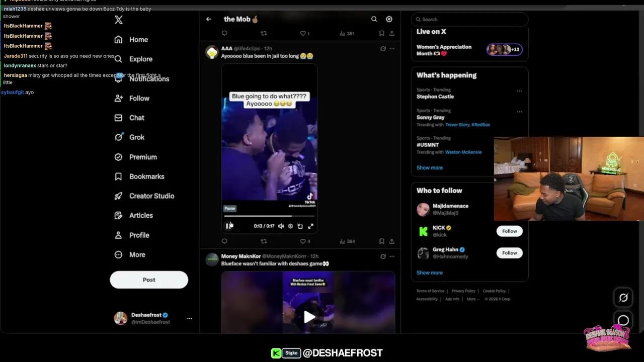The height and width of the screenshot is (362, 644).
Task: Follow Greg Hahn
Action: tap(509, 253)
